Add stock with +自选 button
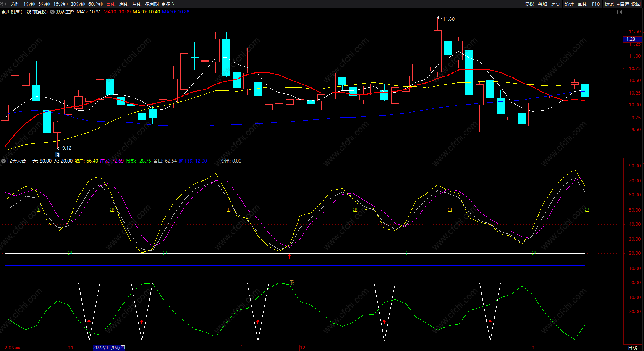Image resolution: width=644 pixels, height=351 pixels. (623, 4)
